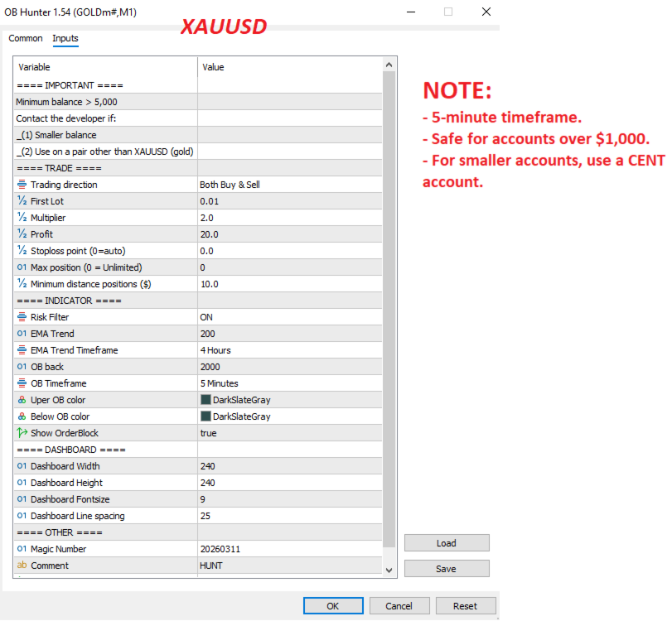Click the fraction icon beside First Lot
The width and height of the screenshot is (672, 621).
pyautogui.click(x=22, y=201)
